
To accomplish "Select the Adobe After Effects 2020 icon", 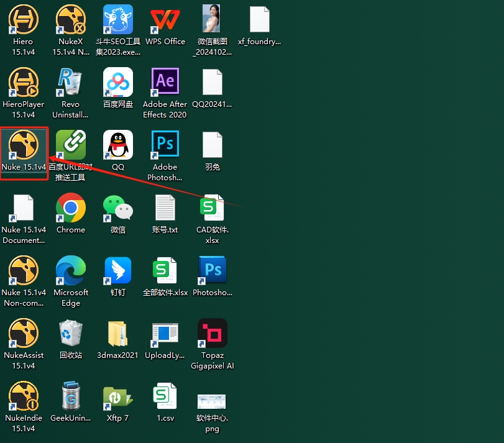I will (165, 83).
